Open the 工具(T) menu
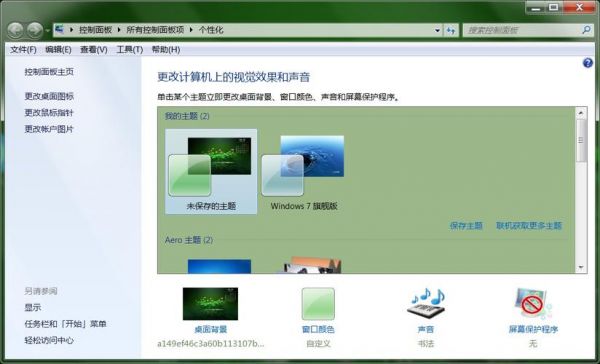The height and width of the screenshot is (364, 600). (130, 50)
